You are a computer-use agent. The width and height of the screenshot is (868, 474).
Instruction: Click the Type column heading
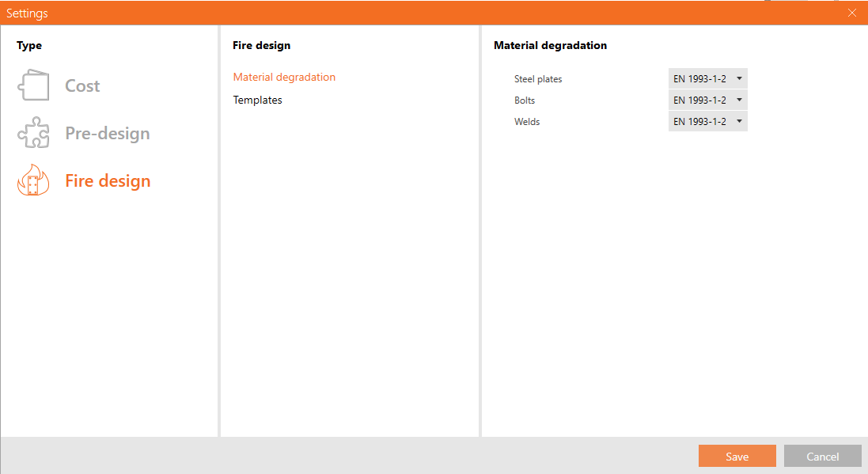click(29, 45)
